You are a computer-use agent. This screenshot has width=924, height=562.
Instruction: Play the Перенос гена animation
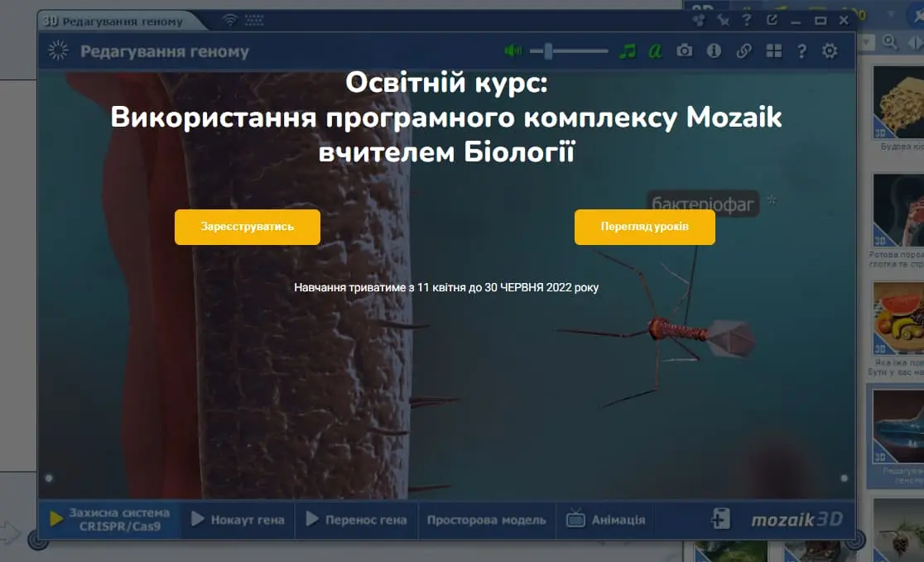357,520
